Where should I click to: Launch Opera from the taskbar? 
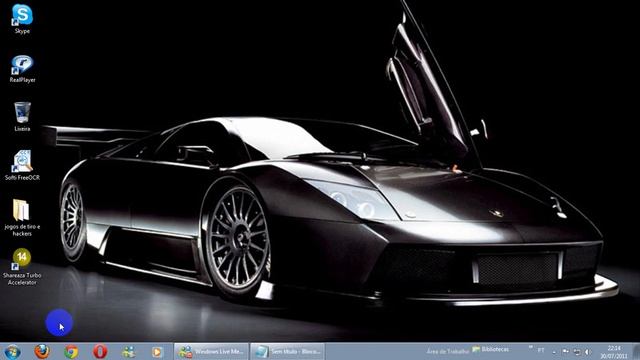pyautogui.click(x=100, y=351)
